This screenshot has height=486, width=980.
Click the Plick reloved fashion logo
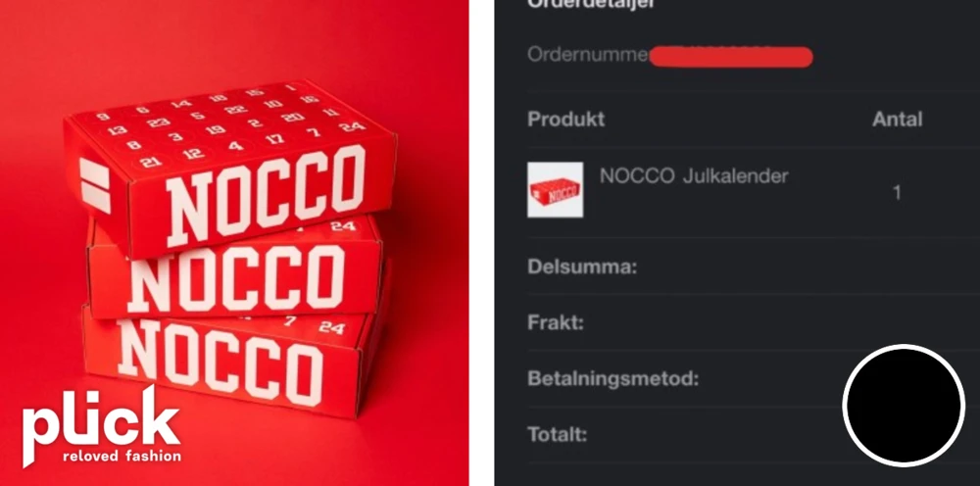pyautogui.click(x=102, y=426)
